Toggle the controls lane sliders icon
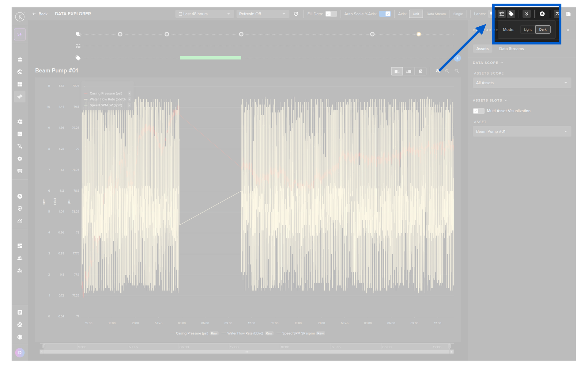Screen dimensions: 588x368 click(502, 14)
